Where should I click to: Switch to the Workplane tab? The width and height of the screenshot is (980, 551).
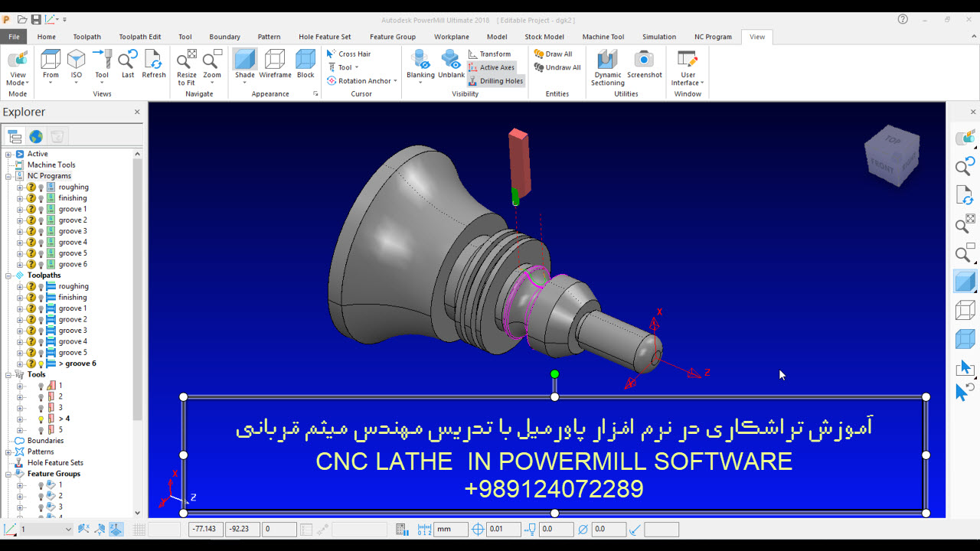(x=452, y=37)
